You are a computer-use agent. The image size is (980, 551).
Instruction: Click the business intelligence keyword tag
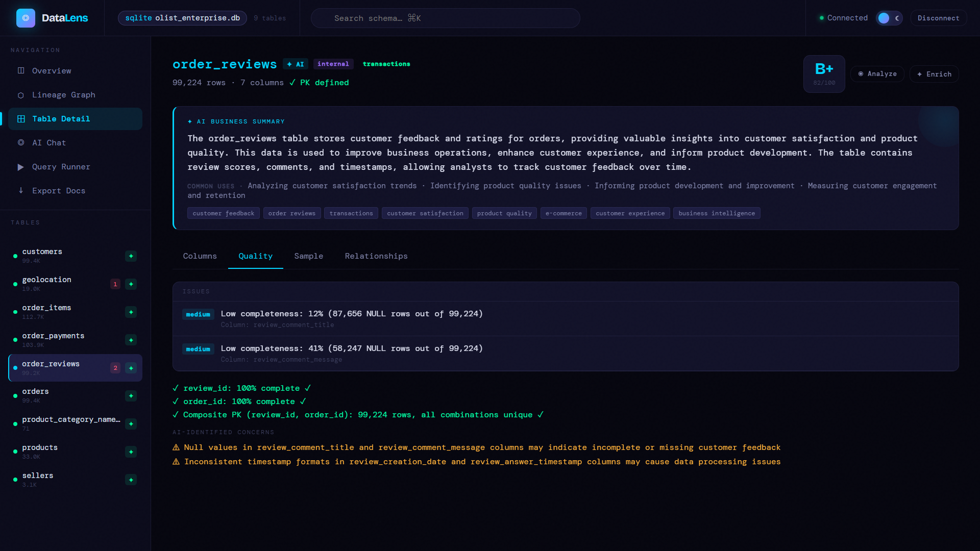[x=717, y=213]
